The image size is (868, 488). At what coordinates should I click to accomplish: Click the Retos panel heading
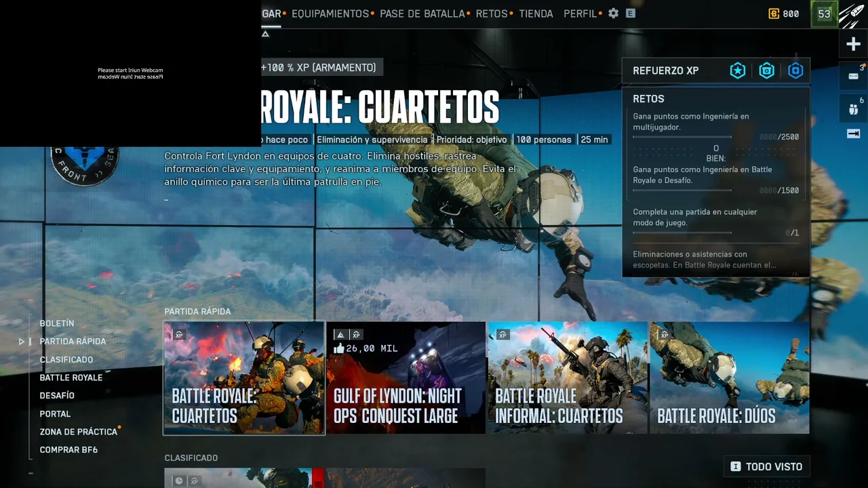point(648,99)
